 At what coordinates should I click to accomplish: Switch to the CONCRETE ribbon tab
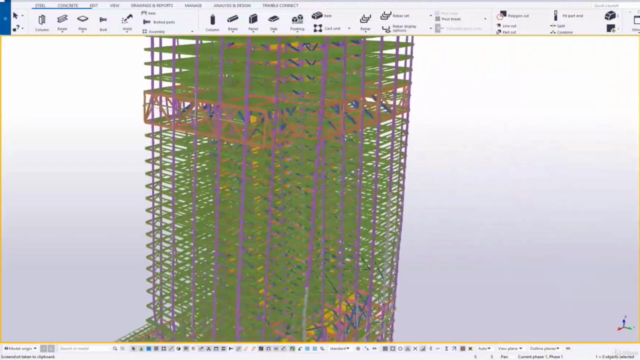[68, 5]
